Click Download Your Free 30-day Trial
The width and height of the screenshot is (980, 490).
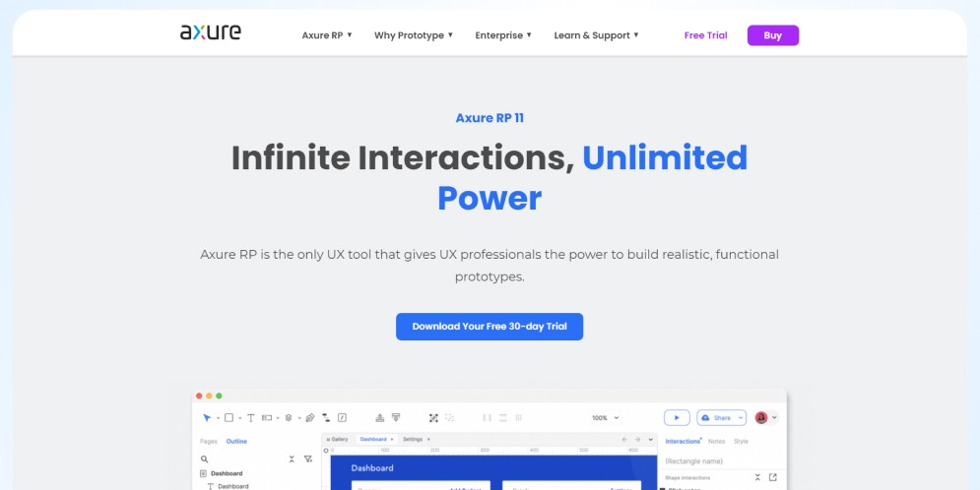(490, 327)
